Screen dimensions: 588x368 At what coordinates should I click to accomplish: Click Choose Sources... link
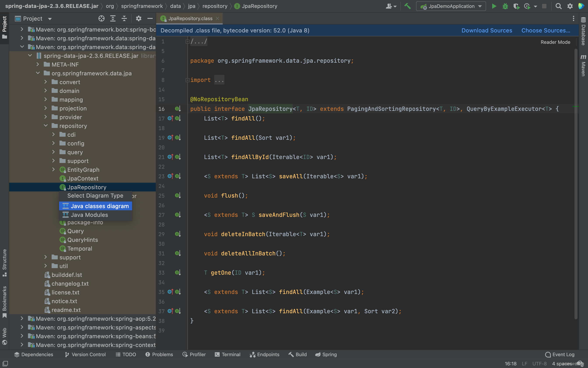point(546,30)
